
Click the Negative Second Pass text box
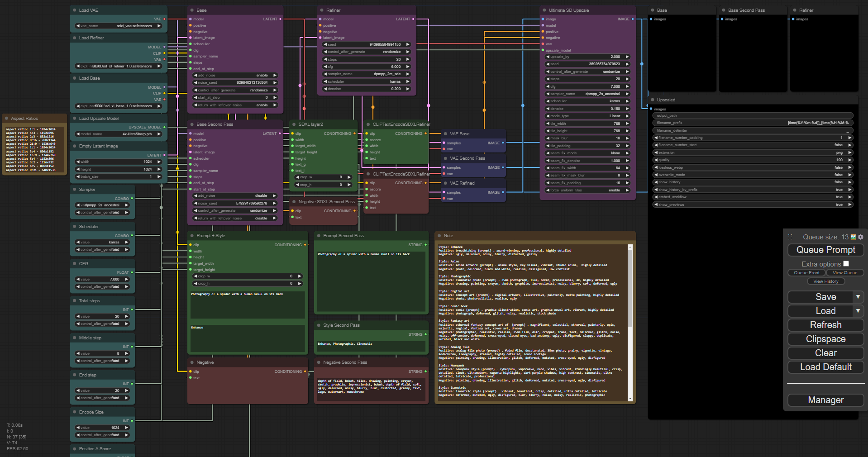[x=371, y=389]
